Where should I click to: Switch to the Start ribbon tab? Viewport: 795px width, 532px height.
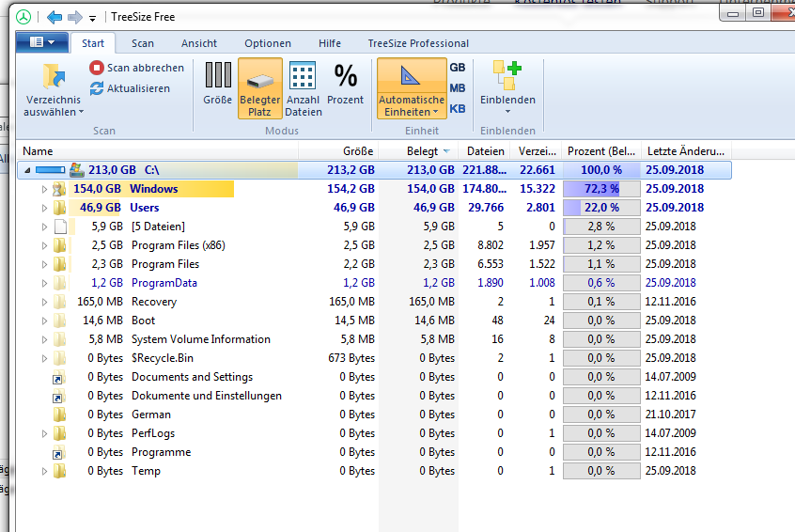point(93,43)
